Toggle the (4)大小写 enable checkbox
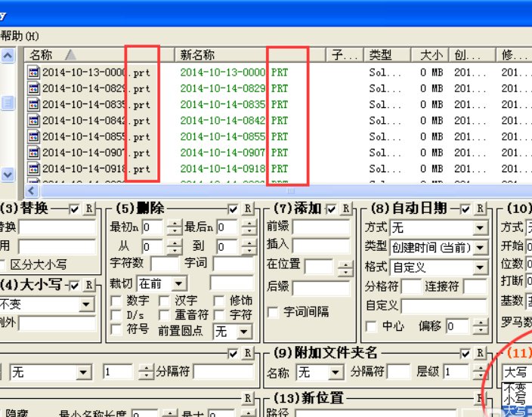 click(74, 286)
